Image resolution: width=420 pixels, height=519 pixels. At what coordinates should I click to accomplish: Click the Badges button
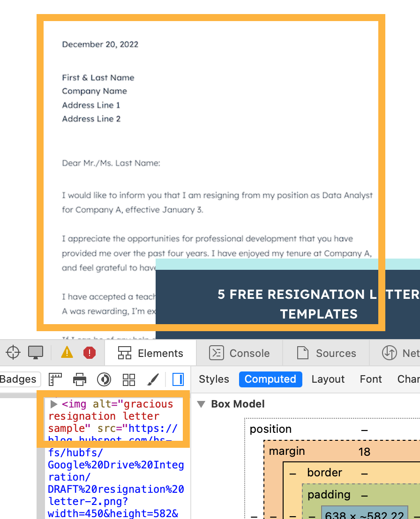coord(19,379)
